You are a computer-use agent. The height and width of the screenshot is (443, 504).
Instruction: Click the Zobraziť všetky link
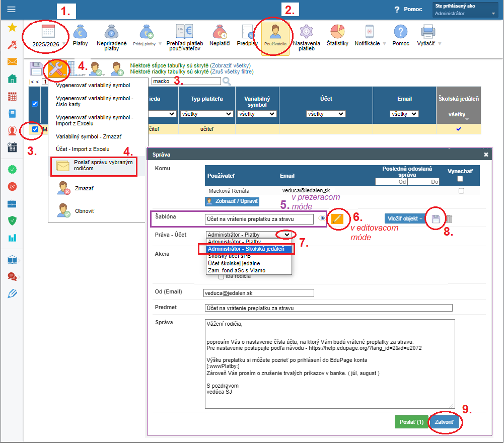pyautogui.click(x=230, y=65)
